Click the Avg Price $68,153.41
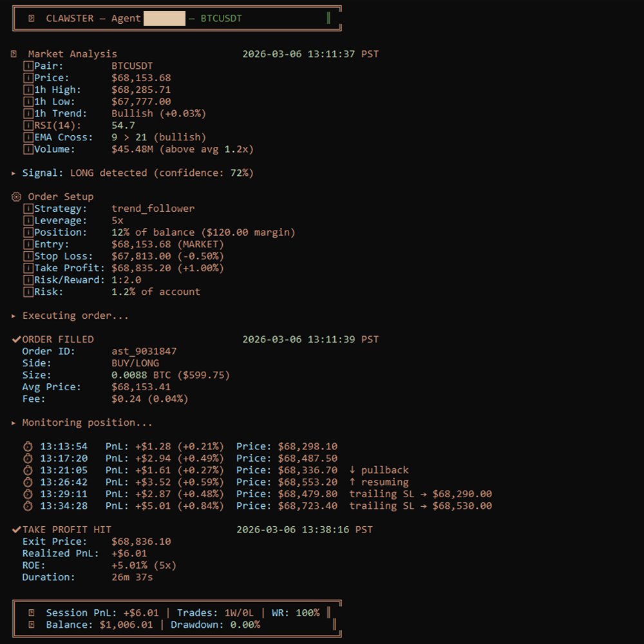 pyautogui.click(x=141, y=387)
